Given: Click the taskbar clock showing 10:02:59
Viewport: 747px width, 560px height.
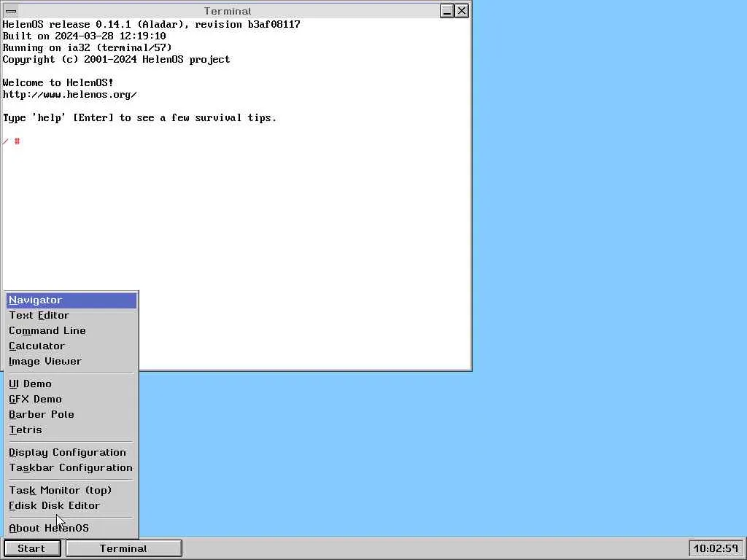Looking at the screenshot, I should (x=716, y=548).
